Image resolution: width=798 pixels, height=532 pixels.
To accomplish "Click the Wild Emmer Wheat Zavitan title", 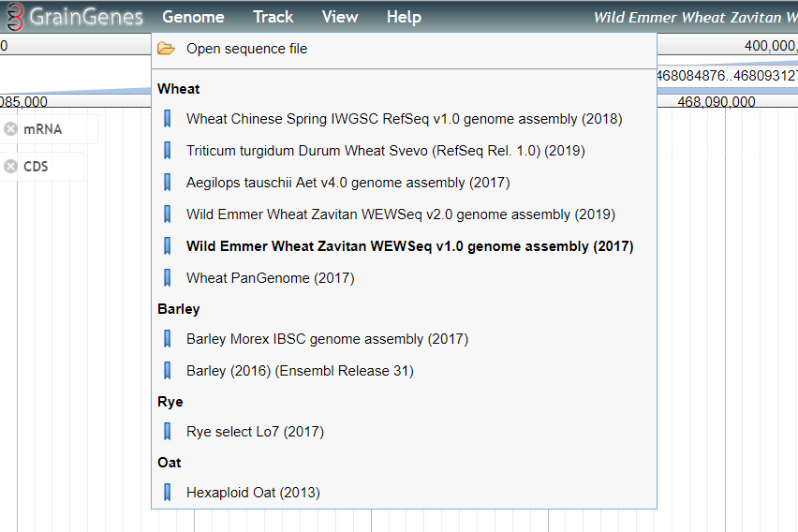I will tap(695, 17).
